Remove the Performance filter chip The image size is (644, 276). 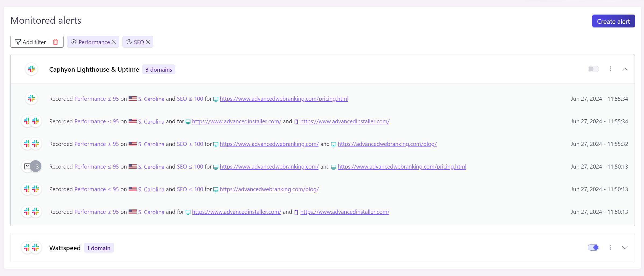pyautogui.click(x=114, y=42)
